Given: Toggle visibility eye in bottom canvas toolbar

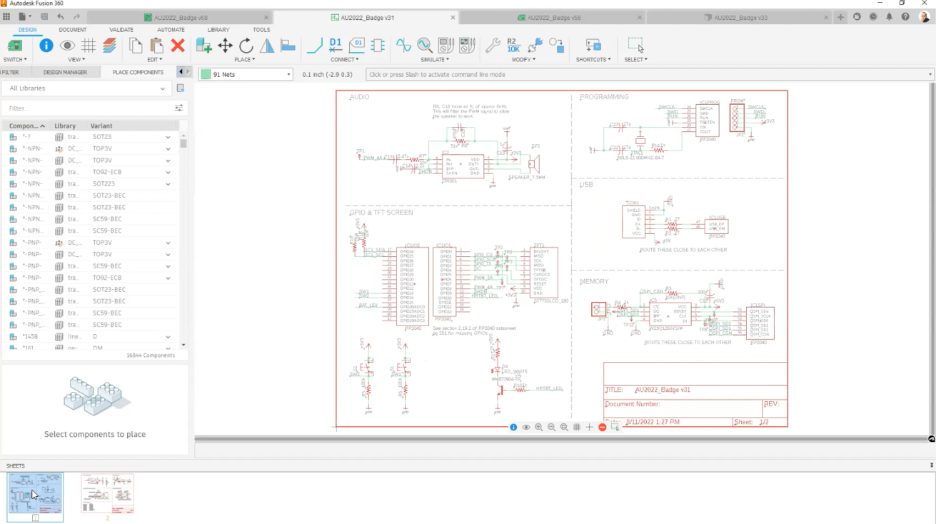Looking at the screenshot, I should (526, 427).
